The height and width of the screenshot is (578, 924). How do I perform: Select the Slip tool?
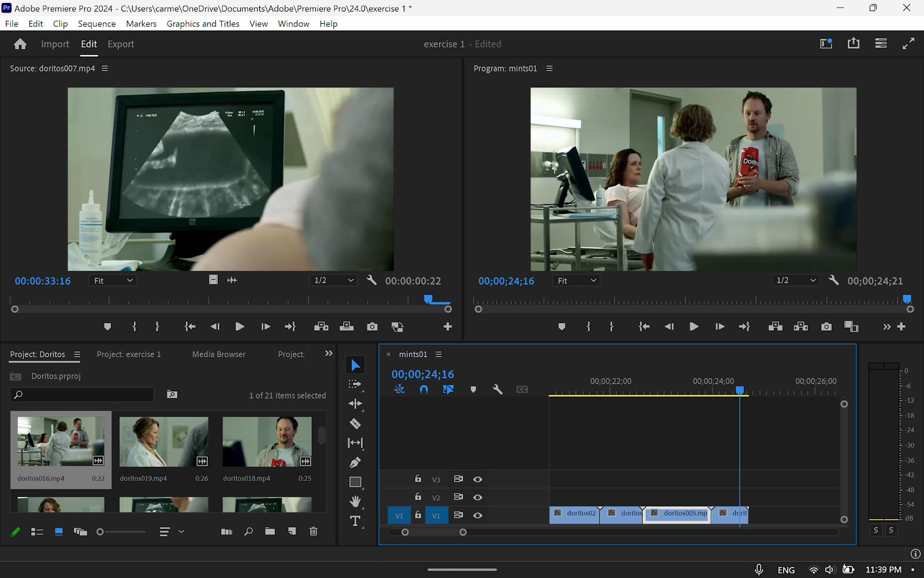click(x=355, y=443)
